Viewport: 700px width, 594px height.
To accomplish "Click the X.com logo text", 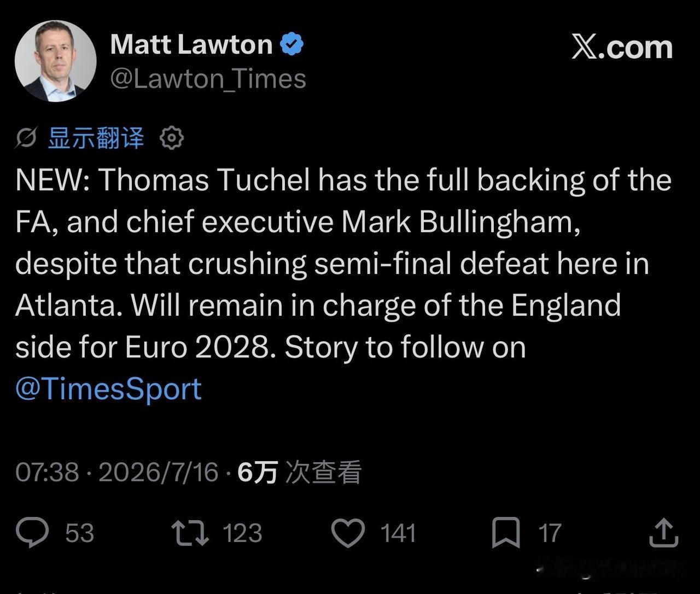I will pyautogui.click(x=622, y=48).
